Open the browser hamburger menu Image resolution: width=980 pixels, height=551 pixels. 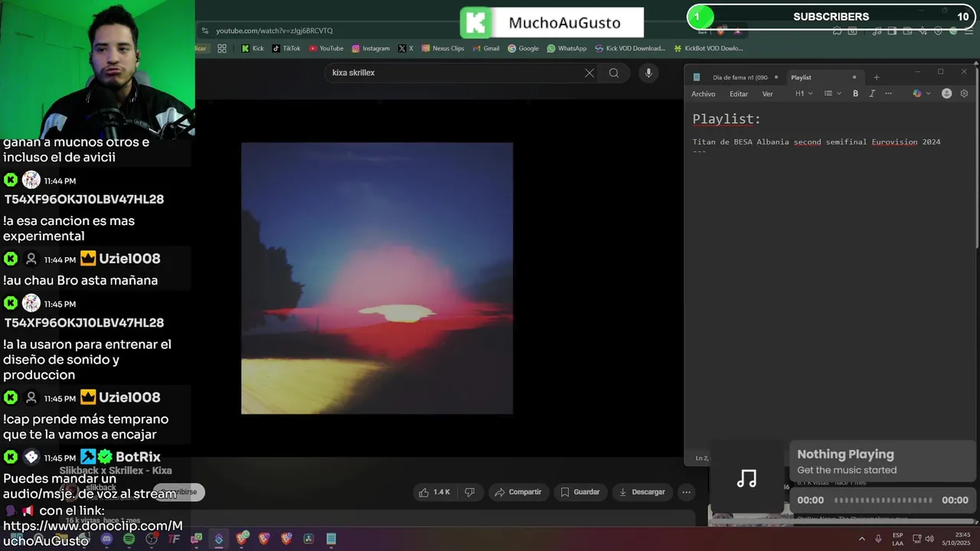point(969,31)
